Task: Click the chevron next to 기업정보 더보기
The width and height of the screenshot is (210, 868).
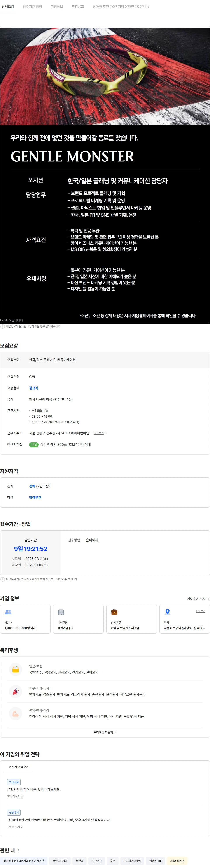Action: click(208, 598)
